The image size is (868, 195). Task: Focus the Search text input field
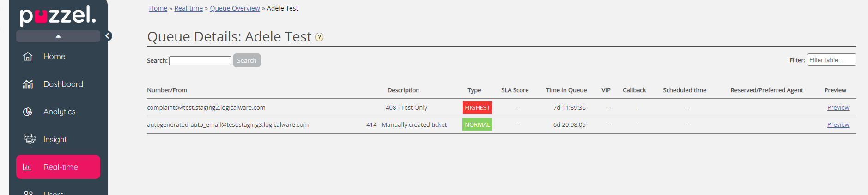pyautogui.click(x=200, y=60)
